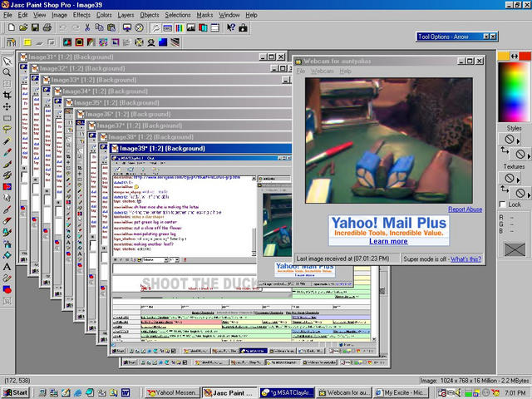This screenshot has height=399, width=532.
Task: Click the Cut scissors icon
Action: click(87, 27)
